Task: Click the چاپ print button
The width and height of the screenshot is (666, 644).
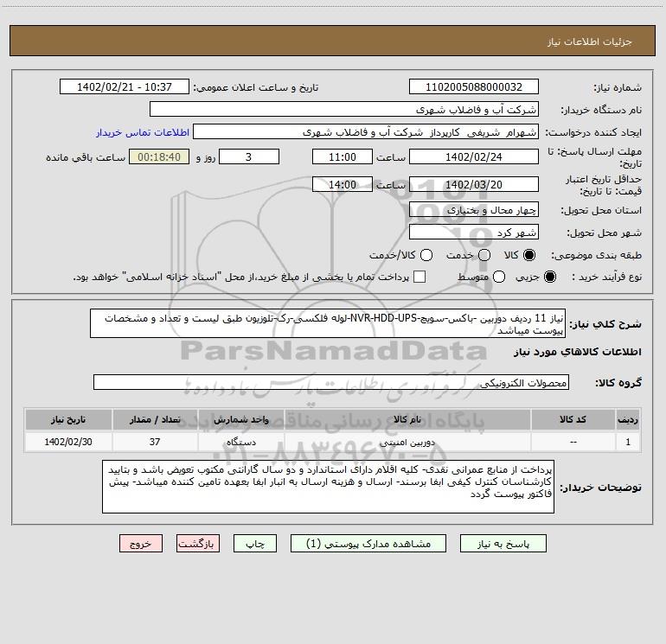Action: (x=255, y=544)
